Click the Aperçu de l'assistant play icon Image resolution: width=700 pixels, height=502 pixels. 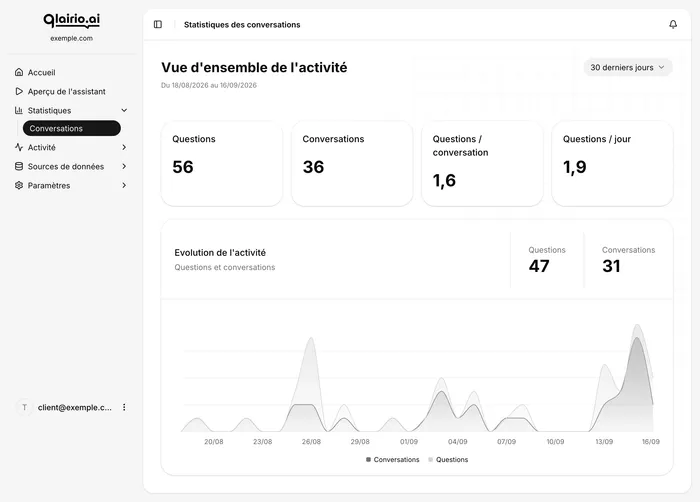(19, 92)
